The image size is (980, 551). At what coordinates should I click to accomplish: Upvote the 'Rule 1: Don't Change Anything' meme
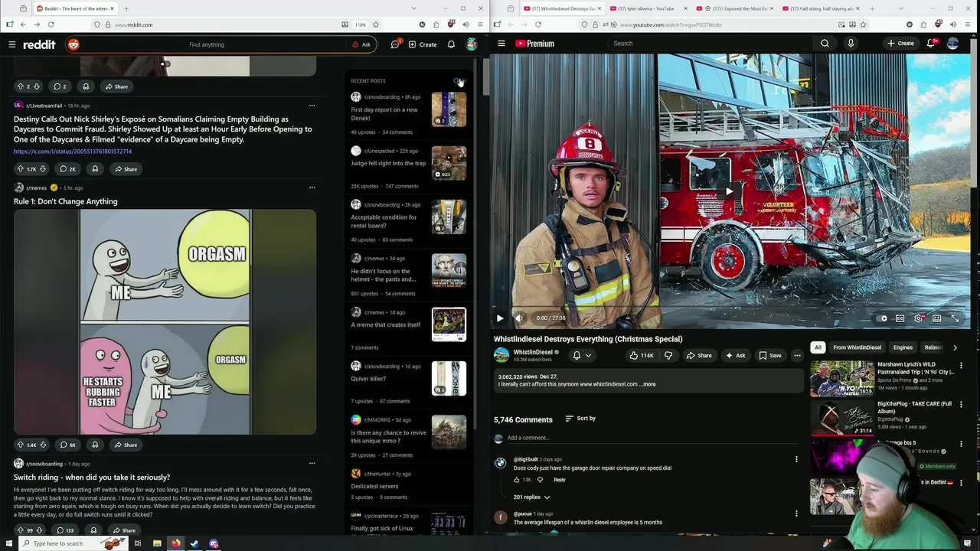[21, 445]
